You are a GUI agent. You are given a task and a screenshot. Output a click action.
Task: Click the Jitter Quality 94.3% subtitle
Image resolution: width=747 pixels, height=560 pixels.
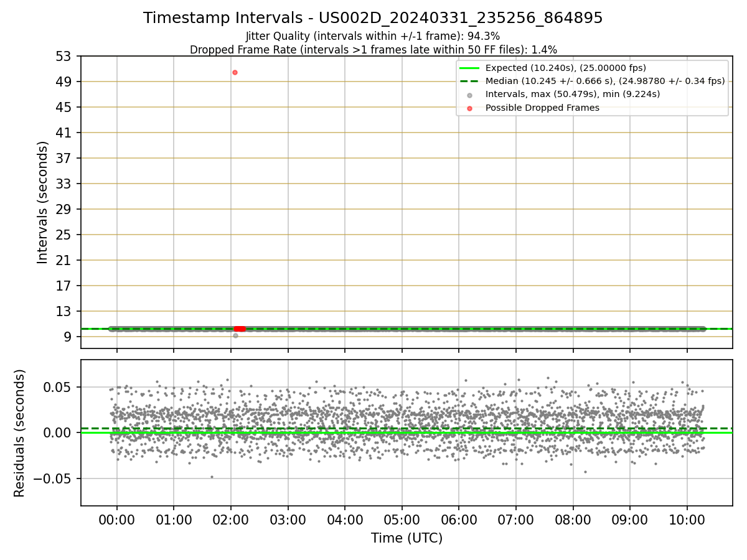(373, 36)
